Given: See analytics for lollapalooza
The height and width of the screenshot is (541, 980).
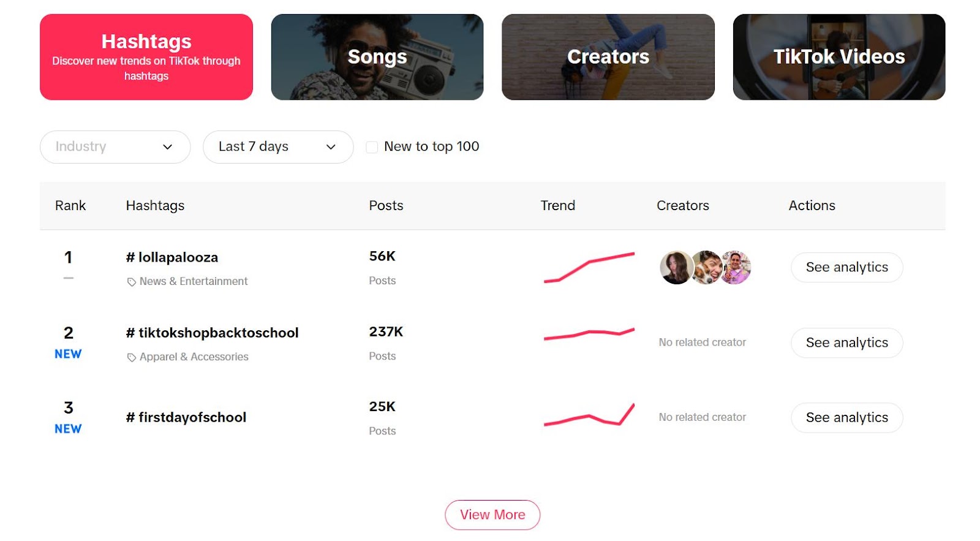Looking at the screenshot, I should tap(846, 267).
